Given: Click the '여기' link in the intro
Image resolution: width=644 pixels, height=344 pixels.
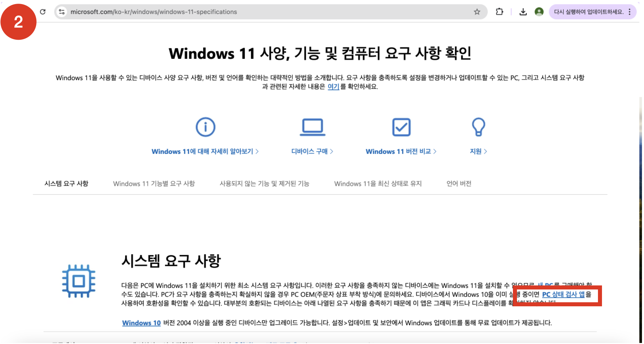Looking at the screenshot, I should (333, 87).
